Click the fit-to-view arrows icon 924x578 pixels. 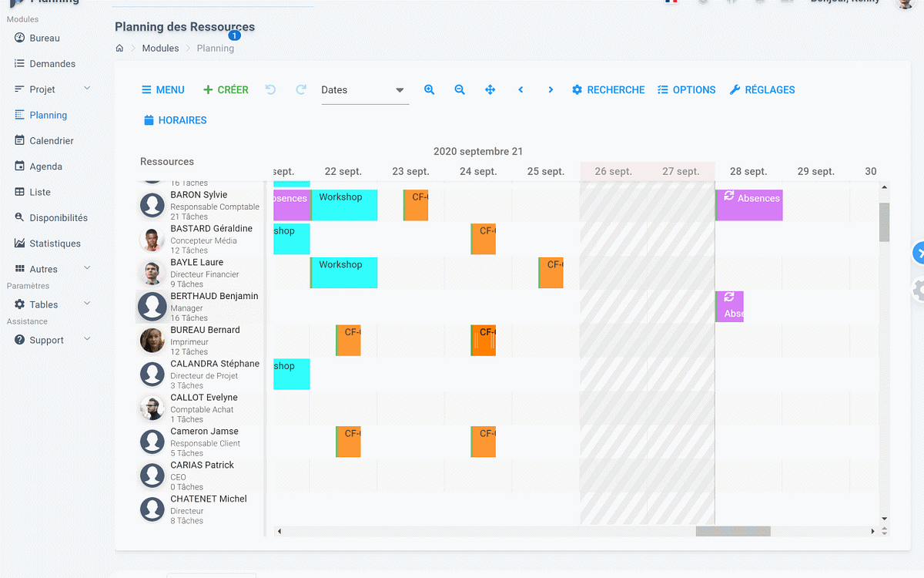[490, 89]
